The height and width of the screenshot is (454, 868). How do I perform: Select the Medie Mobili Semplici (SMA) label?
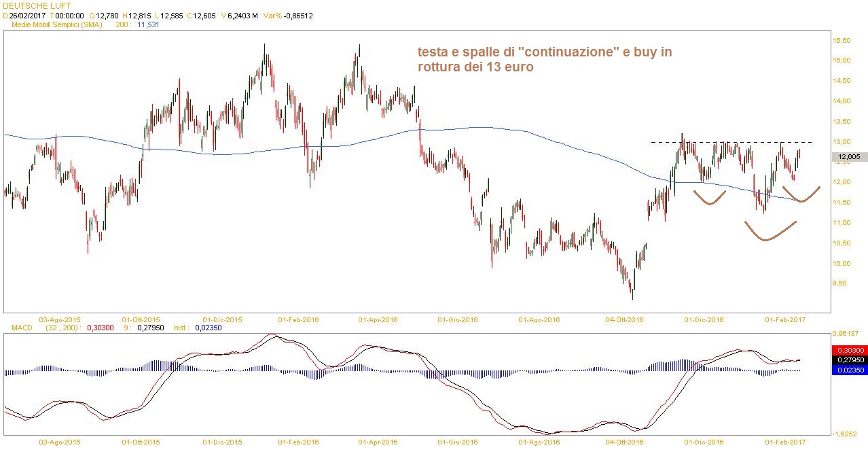pos(57,24)
